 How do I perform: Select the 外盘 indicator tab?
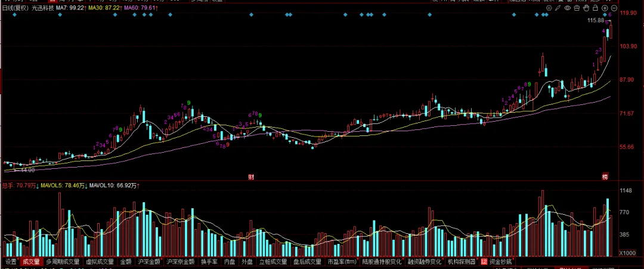tap(247, 262)
